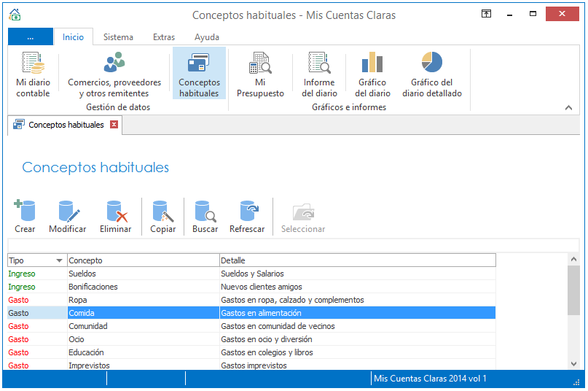Show Gráfico del diario bar chart
This screenshot has width=588, height=391.
(372, 74)
